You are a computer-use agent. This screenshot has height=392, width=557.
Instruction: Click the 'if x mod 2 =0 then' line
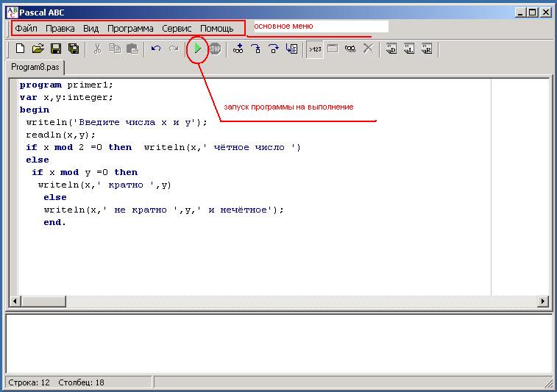coord(163,147)
